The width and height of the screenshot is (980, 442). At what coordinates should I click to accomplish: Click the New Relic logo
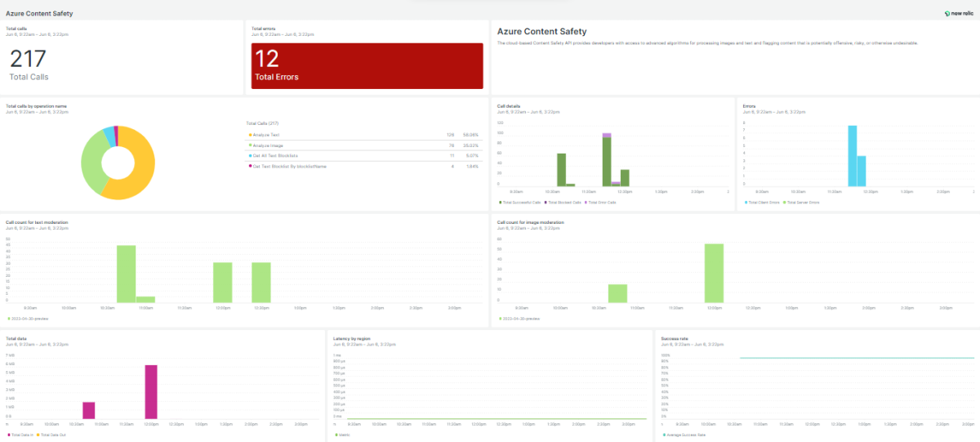[x=959, y=13]
